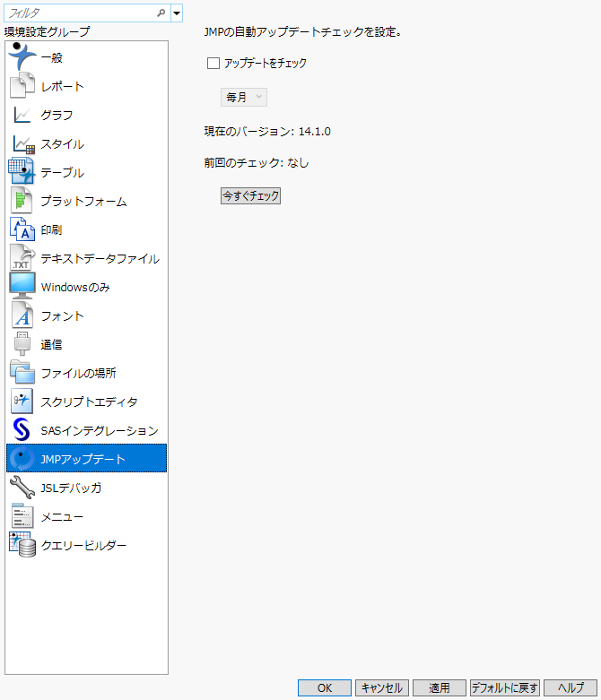The image size is (601, 700).
Task: Select the プラットフォーム label in group list
Action: click(x=83, y=202)
